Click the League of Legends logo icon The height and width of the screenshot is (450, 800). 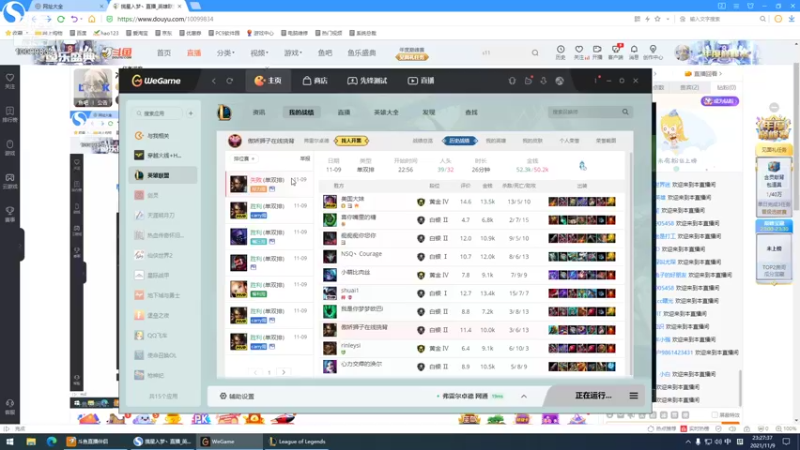(x=224, y=112)
